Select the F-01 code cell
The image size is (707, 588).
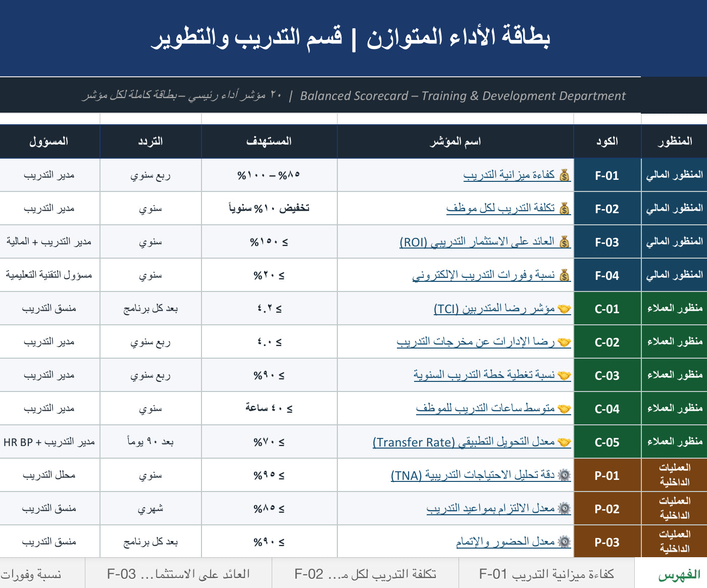pyautogui.click(x=607, y=175)
